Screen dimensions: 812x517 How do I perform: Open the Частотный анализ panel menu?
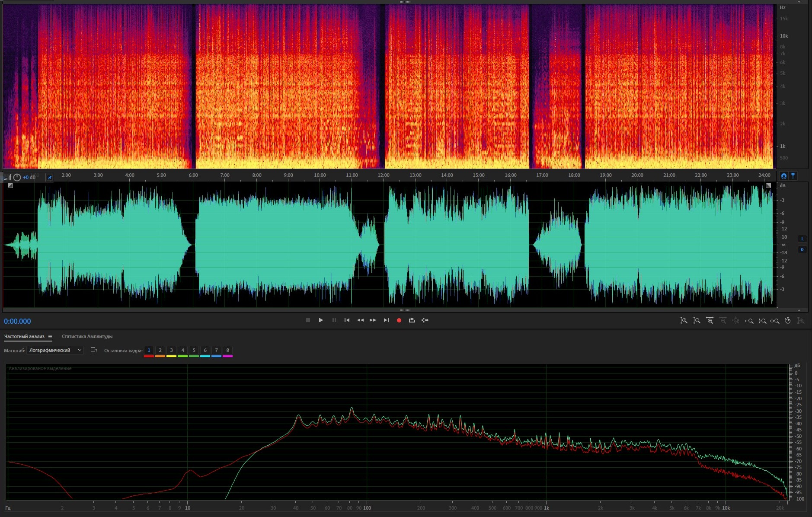50,337
